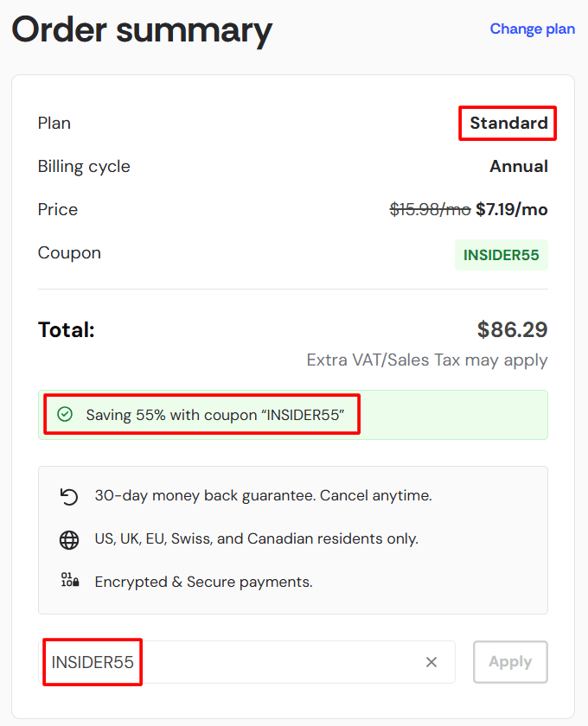The image size is (588, 726).
Task: Click the Apply coupon button
Action: (x=510, y=662)
